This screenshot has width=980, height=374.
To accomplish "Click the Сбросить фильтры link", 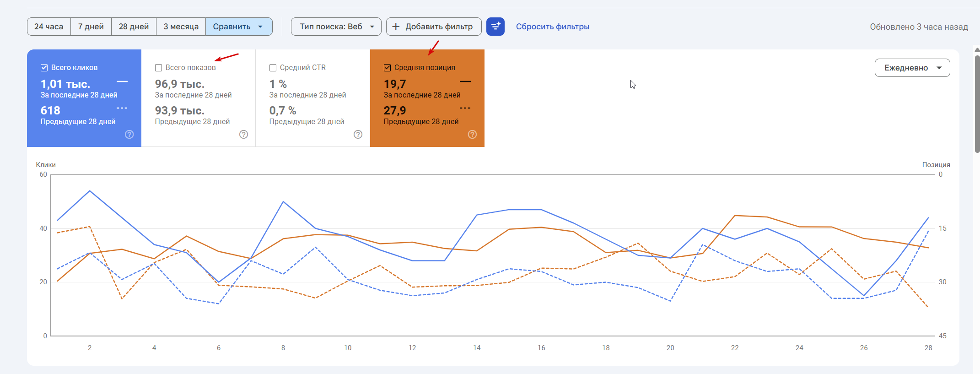I will pyautogui.click(x=552, y=27).
